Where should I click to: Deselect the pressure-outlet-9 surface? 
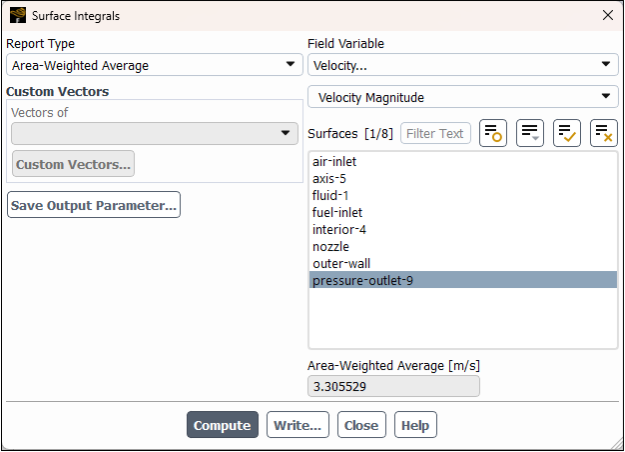[x=362, y=281]
